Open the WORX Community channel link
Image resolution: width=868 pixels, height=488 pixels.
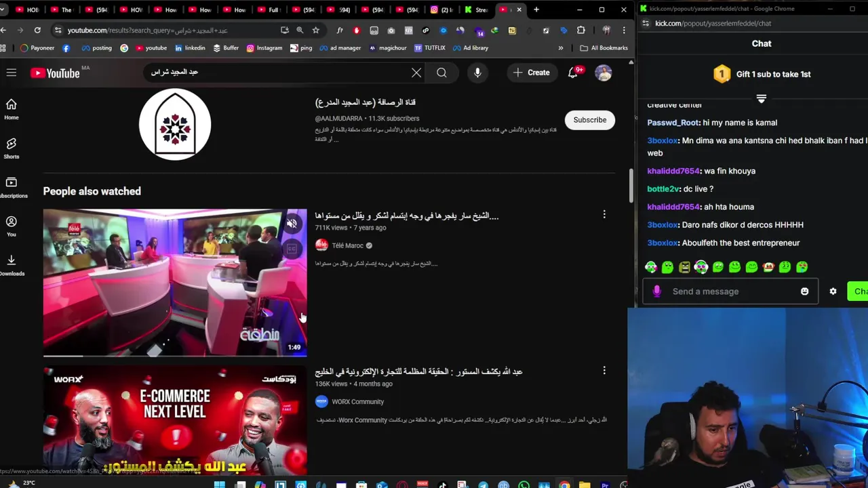coord(357,401)
